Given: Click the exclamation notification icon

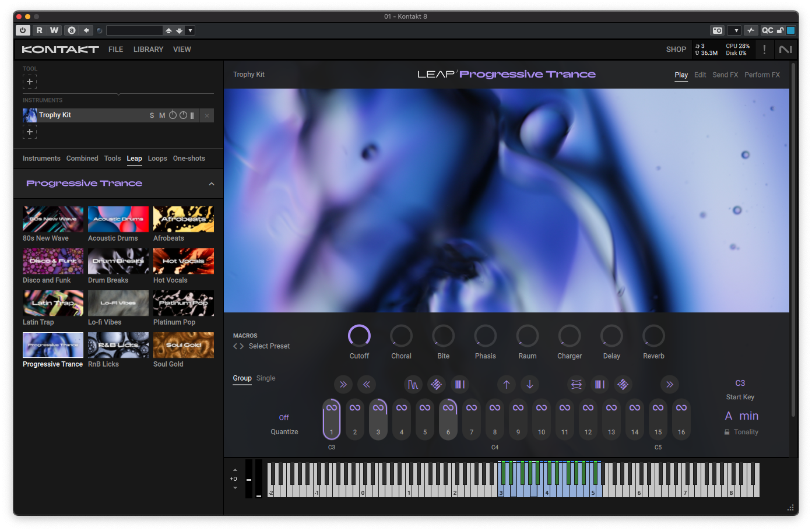Looking at the screenshot, I should (764, 50).
